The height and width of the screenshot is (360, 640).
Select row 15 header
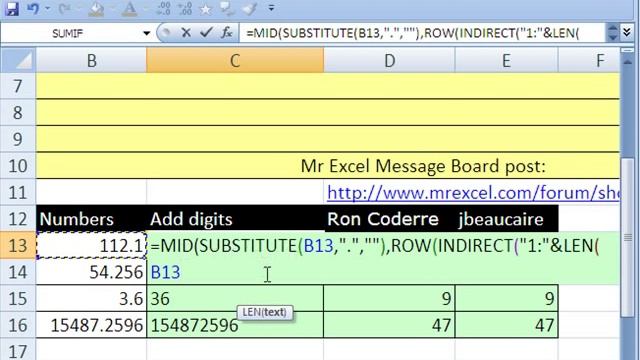[x=18, y=298]
